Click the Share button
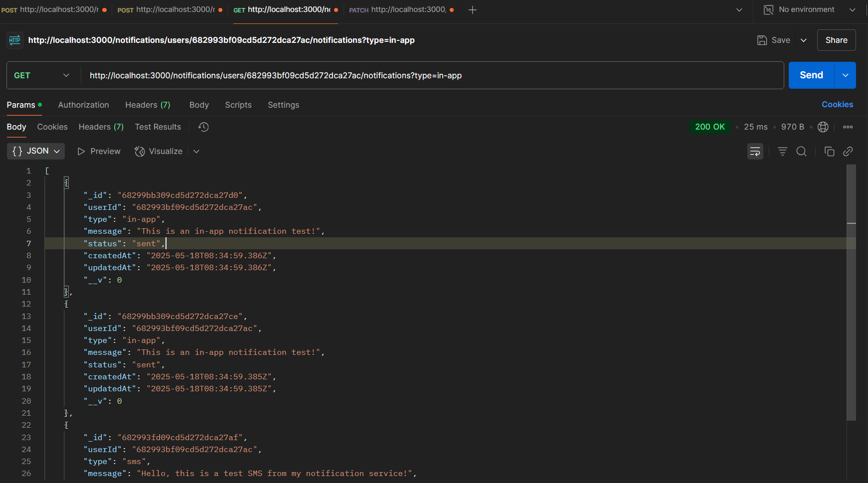 point(836,40)
